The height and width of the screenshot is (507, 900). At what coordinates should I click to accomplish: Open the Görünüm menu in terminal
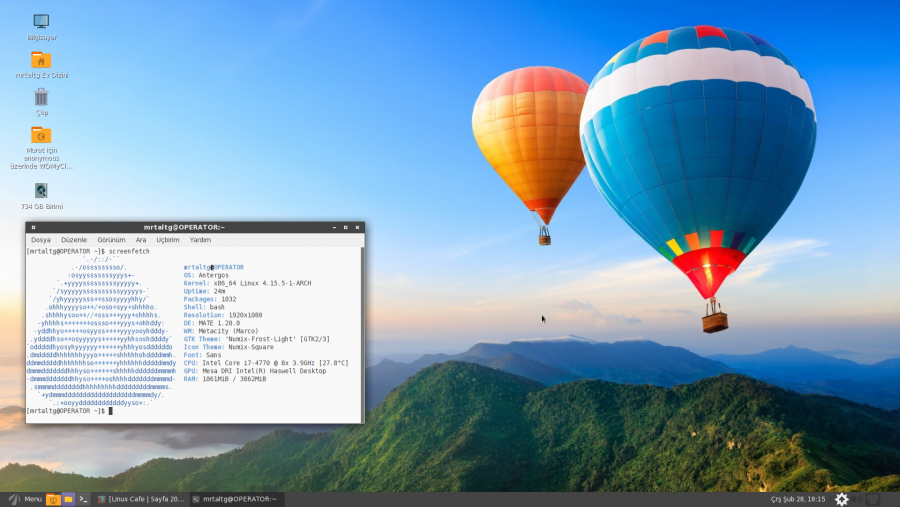tap(111, 240)
